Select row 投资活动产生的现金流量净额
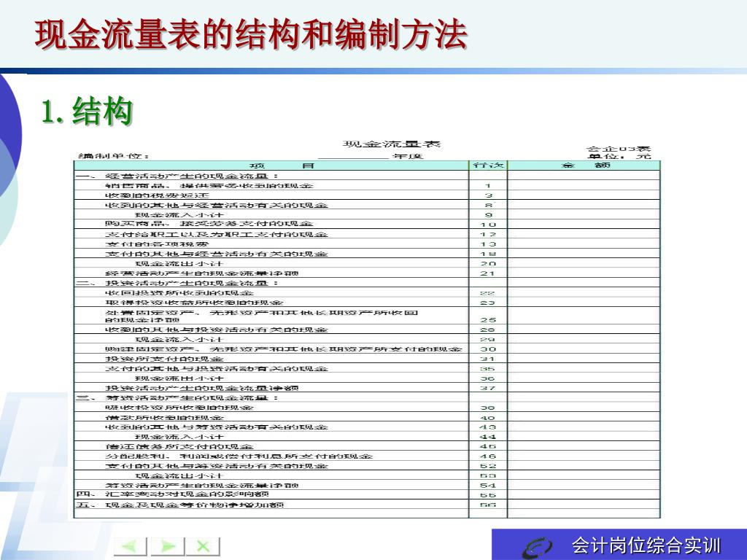This screenshot has height=560, width=747. [x=367, y=388]
